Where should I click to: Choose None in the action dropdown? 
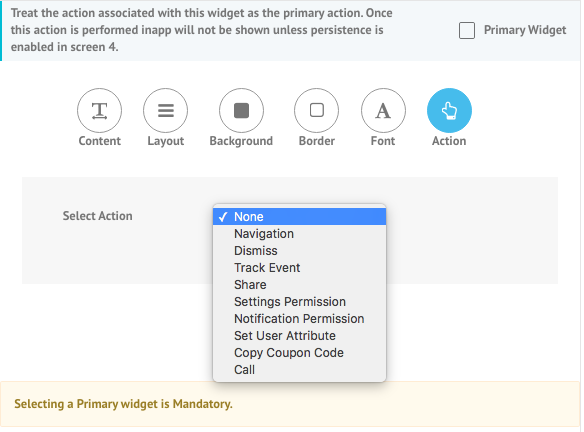click(x=299, y=217)
